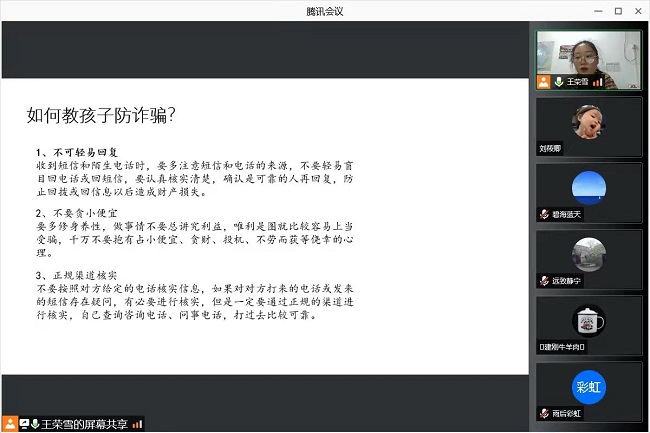Maximize the 腾讯会议 window
The width and height of the screenshot is (650, 433).
pyautogui.click(x=618, y=11)
